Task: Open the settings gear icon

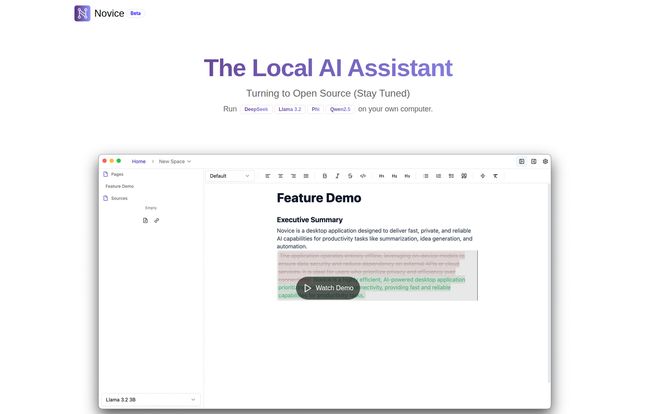Action: click(x=545, y=161)
